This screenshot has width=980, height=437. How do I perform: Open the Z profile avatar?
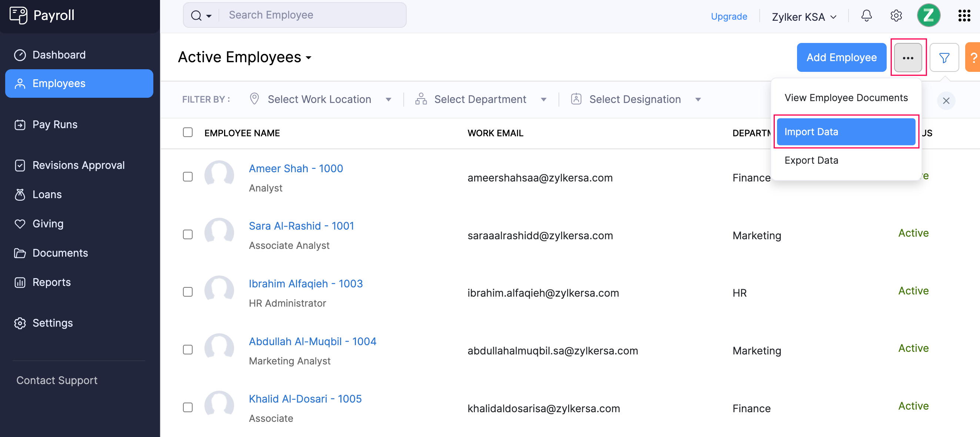[x=928, y=15]
